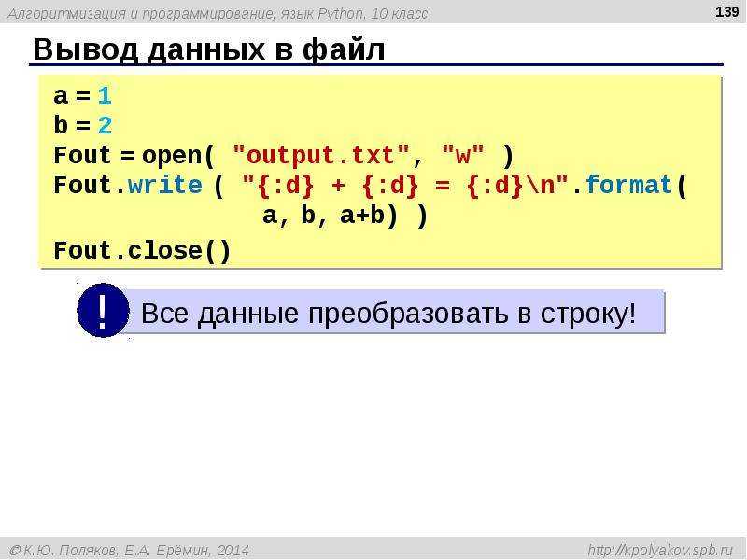Click the code line 'a = 1'
The image size is (747, 560).
[x=82, y=96]
